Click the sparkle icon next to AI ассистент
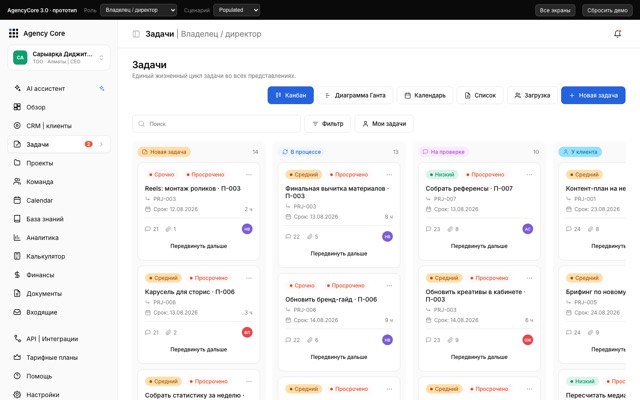 (102, 88)
